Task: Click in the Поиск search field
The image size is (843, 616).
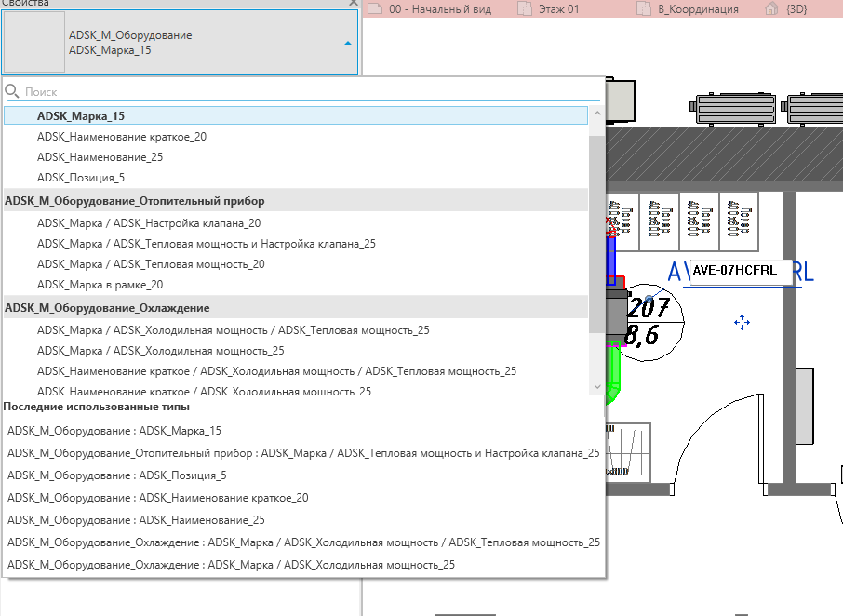Action: point(298,92)
